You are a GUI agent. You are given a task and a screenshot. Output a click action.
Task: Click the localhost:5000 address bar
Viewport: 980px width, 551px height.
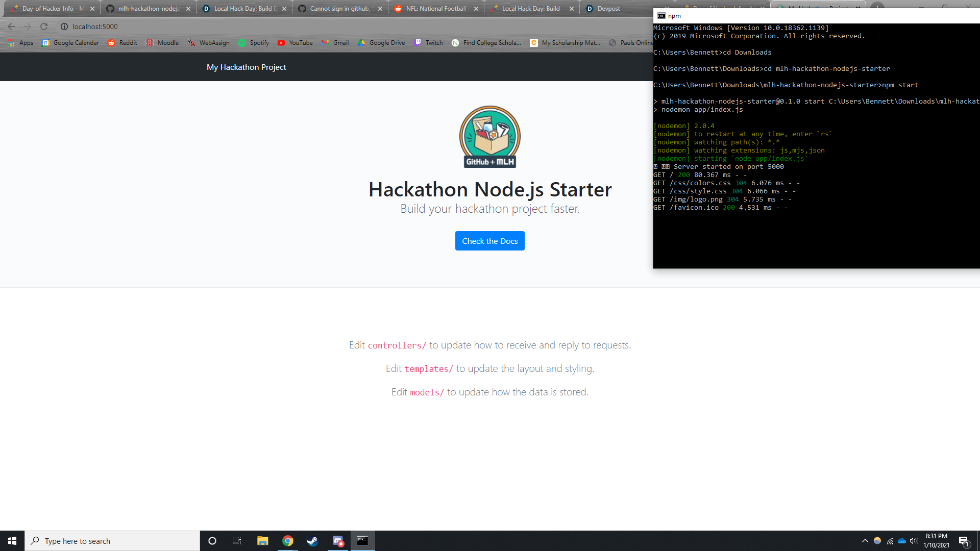coord(95,27)
